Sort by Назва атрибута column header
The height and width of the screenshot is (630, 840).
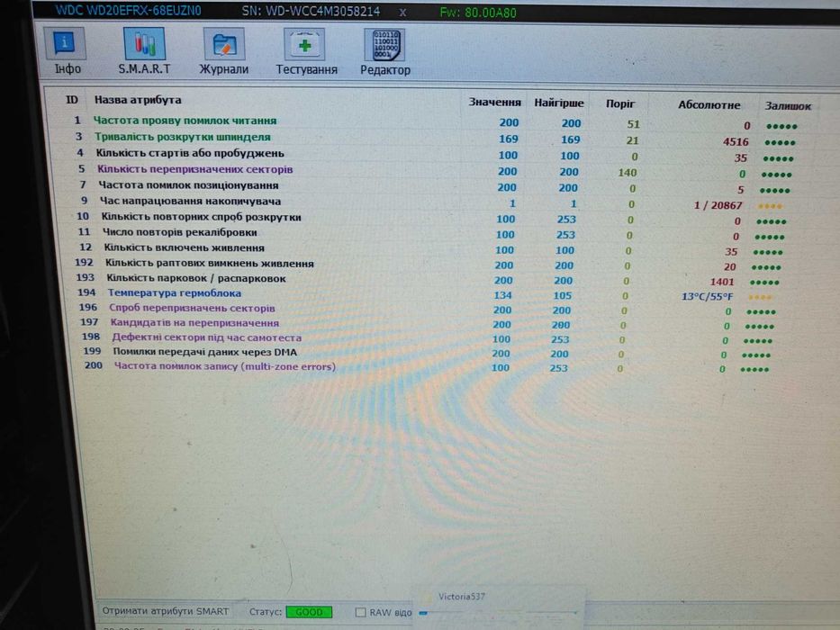tap(138, 100)
